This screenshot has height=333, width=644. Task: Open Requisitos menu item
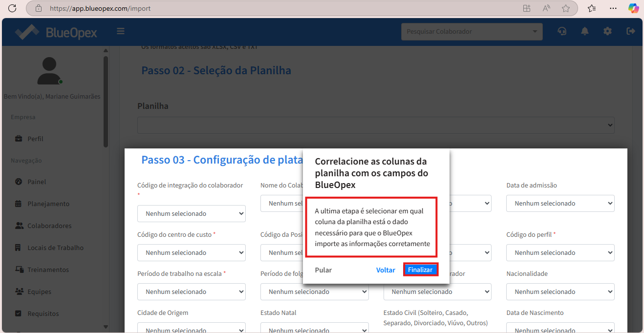(43, 313)
